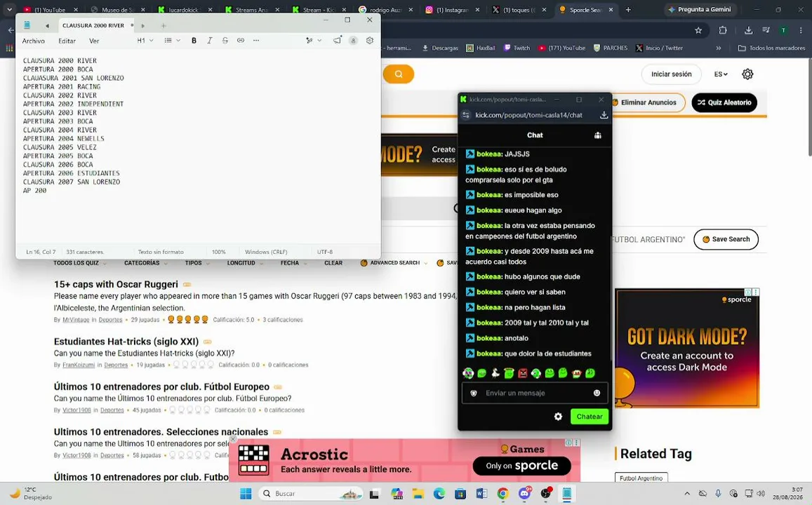Click the download icon in Kick popup address bar

[604, 115]
